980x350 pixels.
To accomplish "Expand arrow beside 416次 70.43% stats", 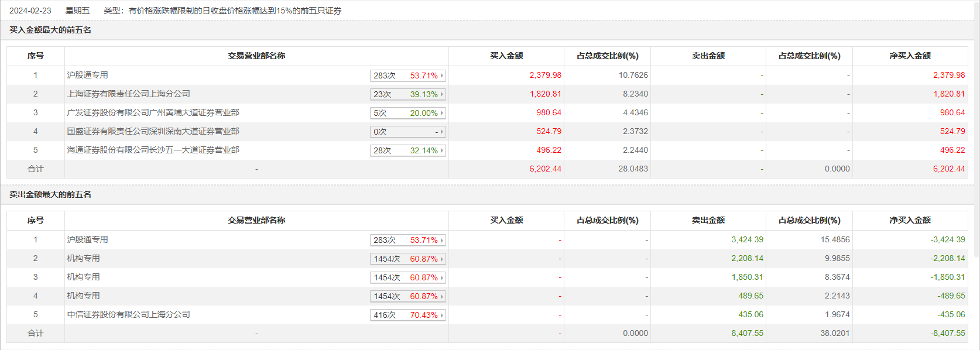I will point(442,315).
